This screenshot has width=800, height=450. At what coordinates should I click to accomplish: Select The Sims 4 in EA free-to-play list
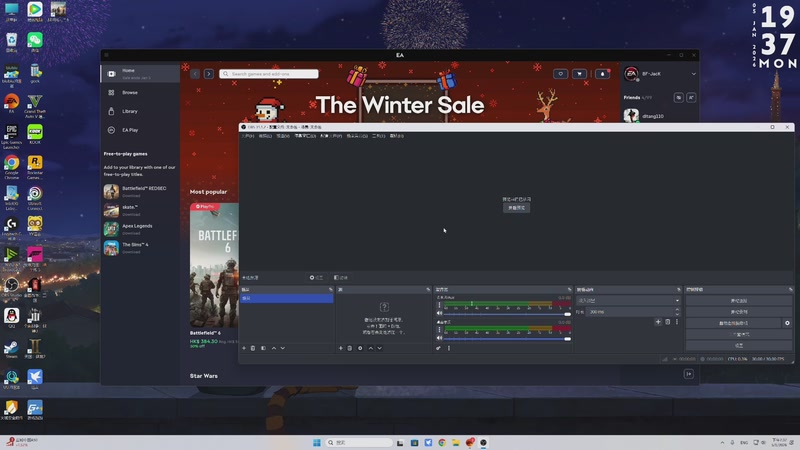coord(140,247)
